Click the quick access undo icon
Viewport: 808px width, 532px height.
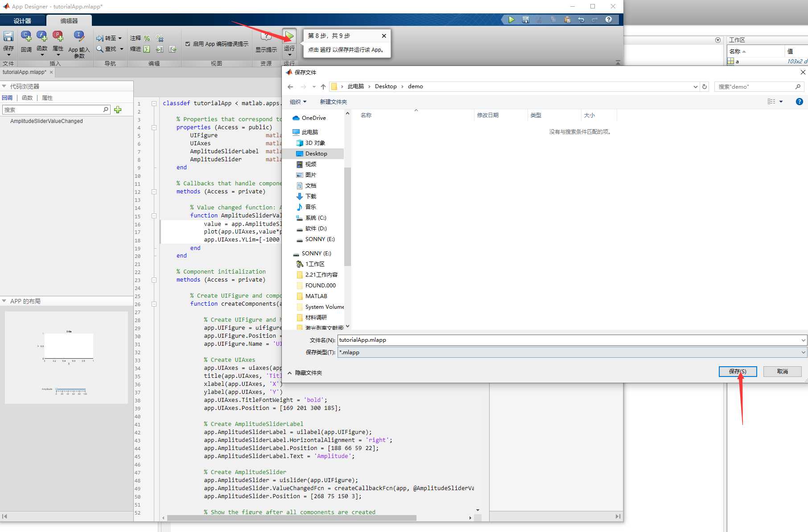tap(581, 20)
